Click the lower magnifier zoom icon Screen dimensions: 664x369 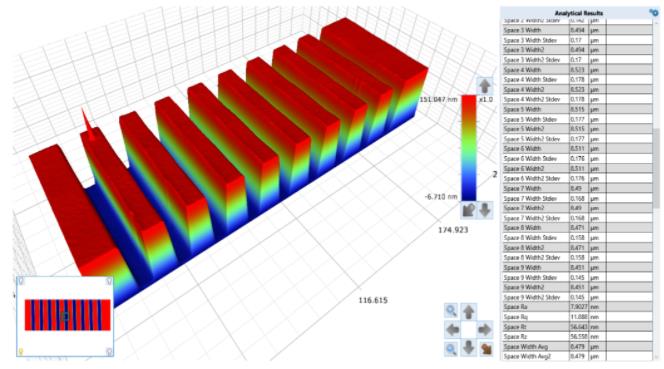point(451,349)
